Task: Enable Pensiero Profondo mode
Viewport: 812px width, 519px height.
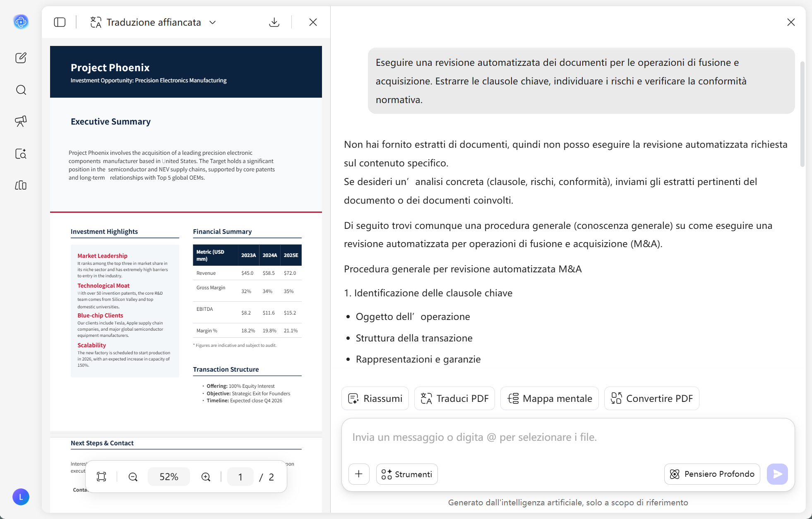Action: (x=711, y=474)
